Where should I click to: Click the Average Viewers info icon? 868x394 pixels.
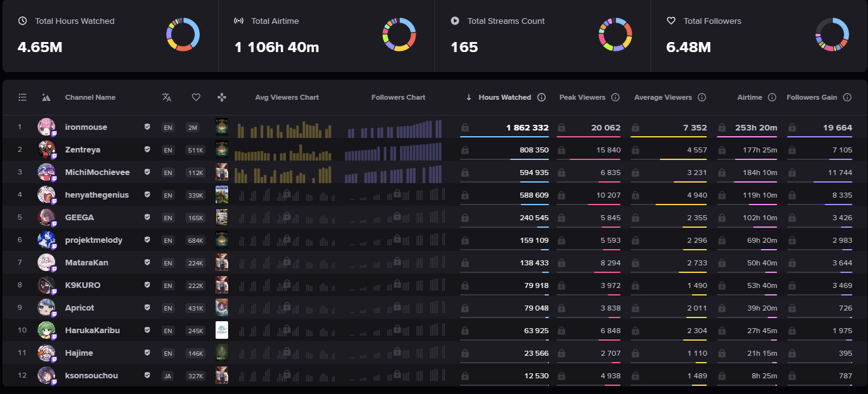tap(702, 97)
